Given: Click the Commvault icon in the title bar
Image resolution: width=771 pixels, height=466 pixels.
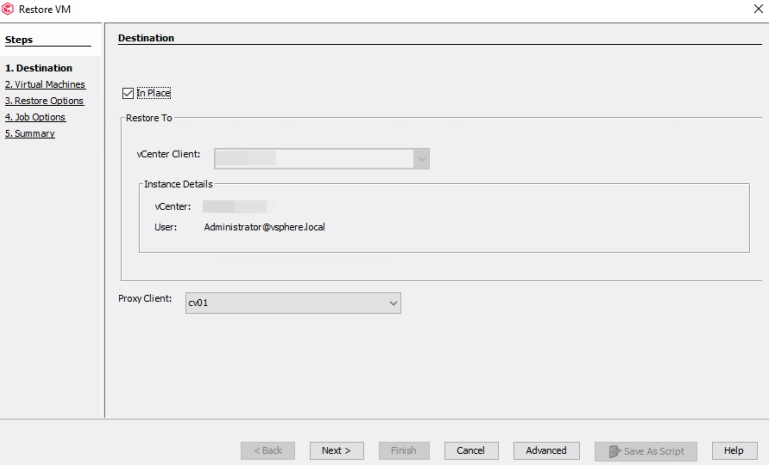Looking at the screenshot, I should pyautogui.click(x=9, y=9).
